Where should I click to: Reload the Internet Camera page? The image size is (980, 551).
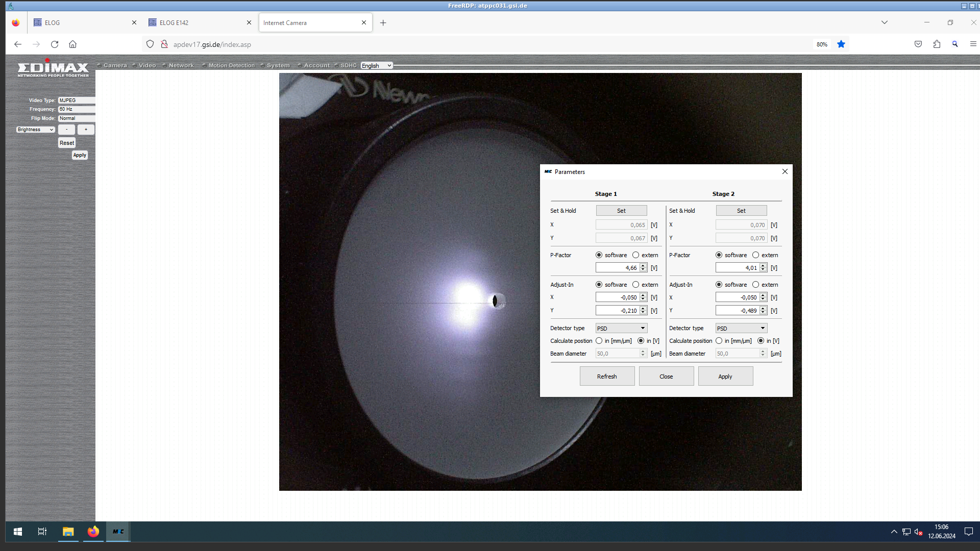pyautogui.click(x=55, y=44)
